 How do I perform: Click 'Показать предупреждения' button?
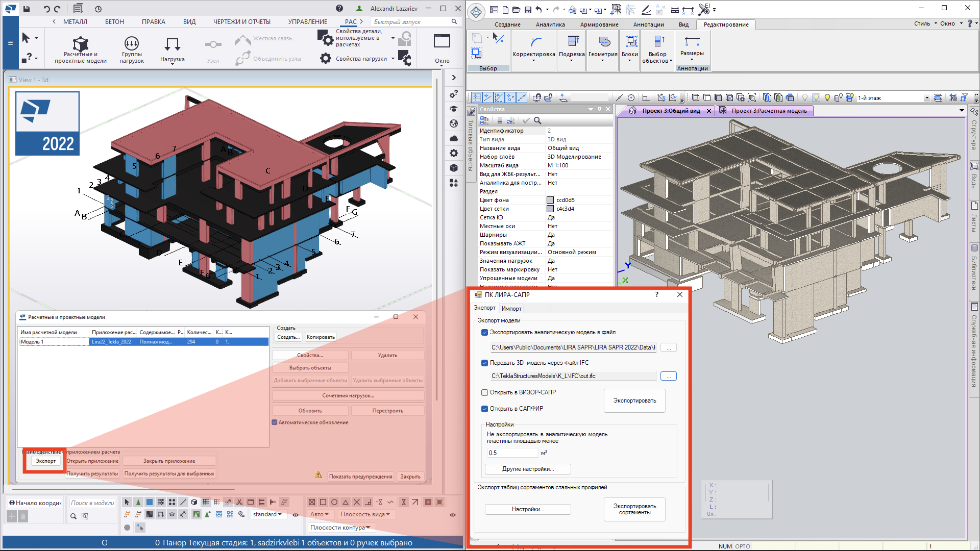pyautogui.click(x=360, y=477)
